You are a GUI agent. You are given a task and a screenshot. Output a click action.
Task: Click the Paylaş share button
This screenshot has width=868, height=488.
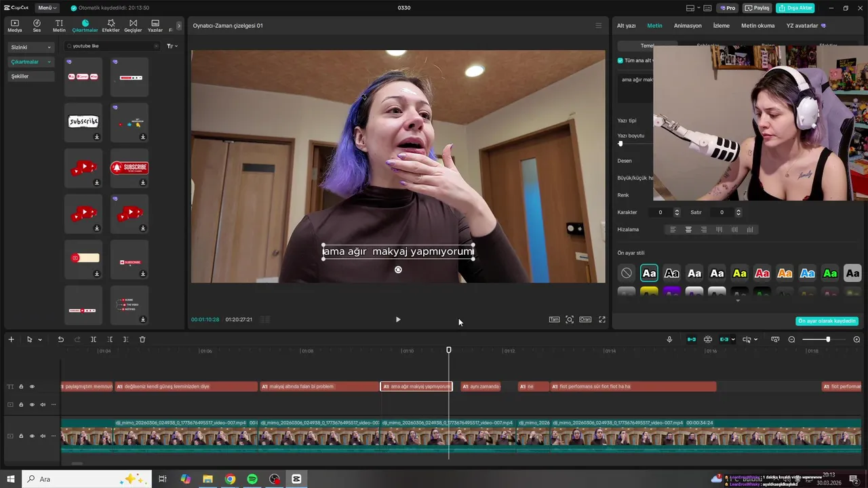[x=757, y=8]
